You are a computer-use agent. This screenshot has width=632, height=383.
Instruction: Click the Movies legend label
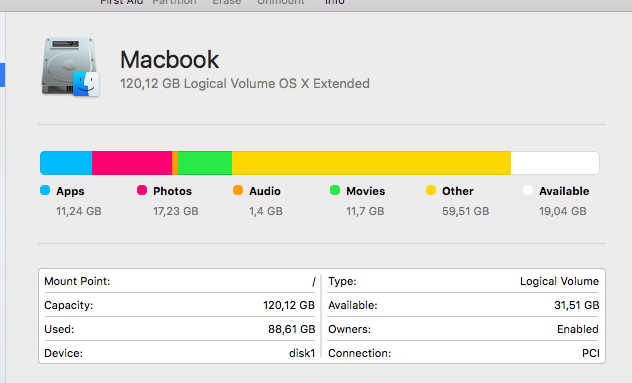pos(366,191)
